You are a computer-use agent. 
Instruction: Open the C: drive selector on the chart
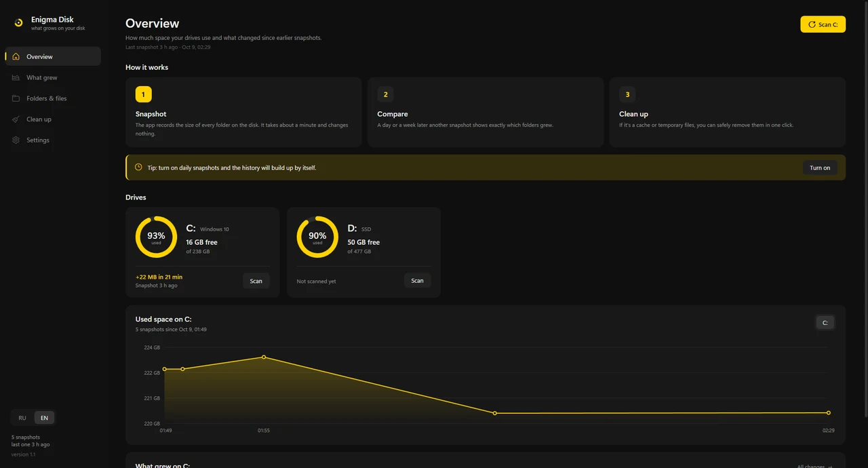[x=825, y=323]
